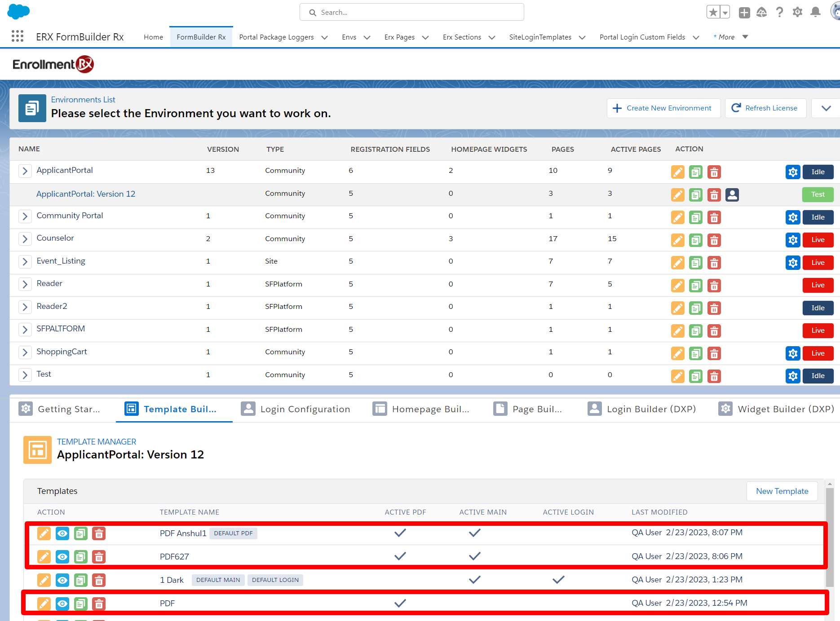The height and width of the screenshot is (621, 840).
Task: Preview PDF Anshul1 template with eye icon
Action: point(62,533)
